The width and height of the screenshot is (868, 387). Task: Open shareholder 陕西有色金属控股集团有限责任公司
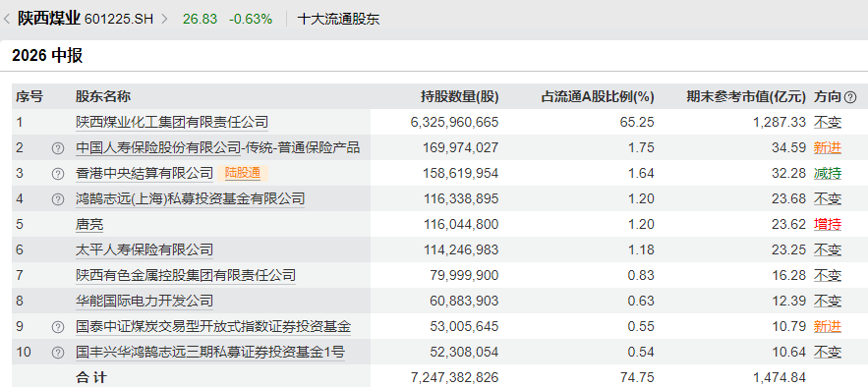click(186, 275)
